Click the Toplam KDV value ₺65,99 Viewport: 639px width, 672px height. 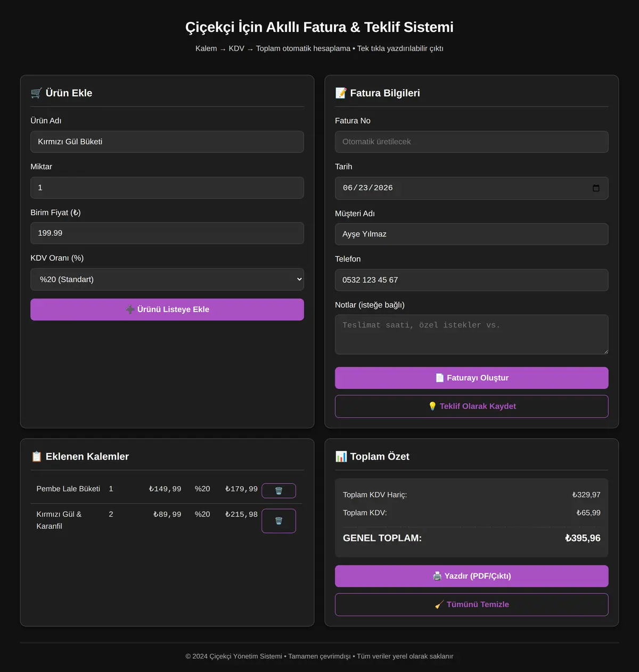[588, 513]
